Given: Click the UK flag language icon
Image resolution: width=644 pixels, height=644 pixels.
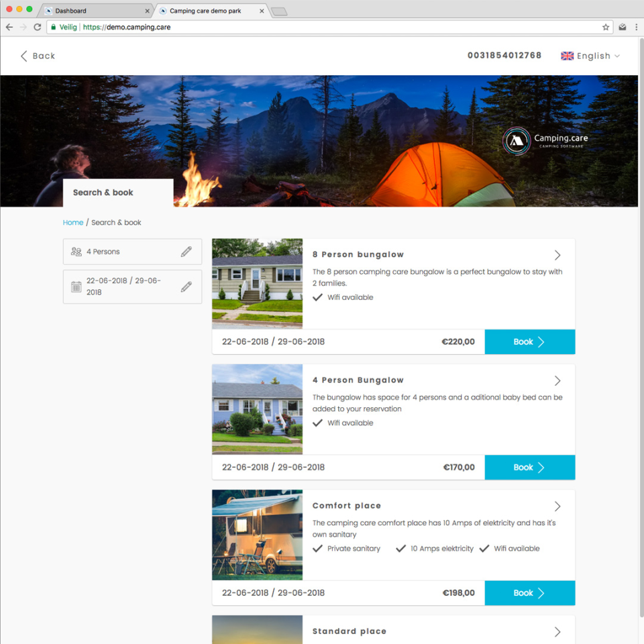Looking at the screenshot, I should pos(567,56).
